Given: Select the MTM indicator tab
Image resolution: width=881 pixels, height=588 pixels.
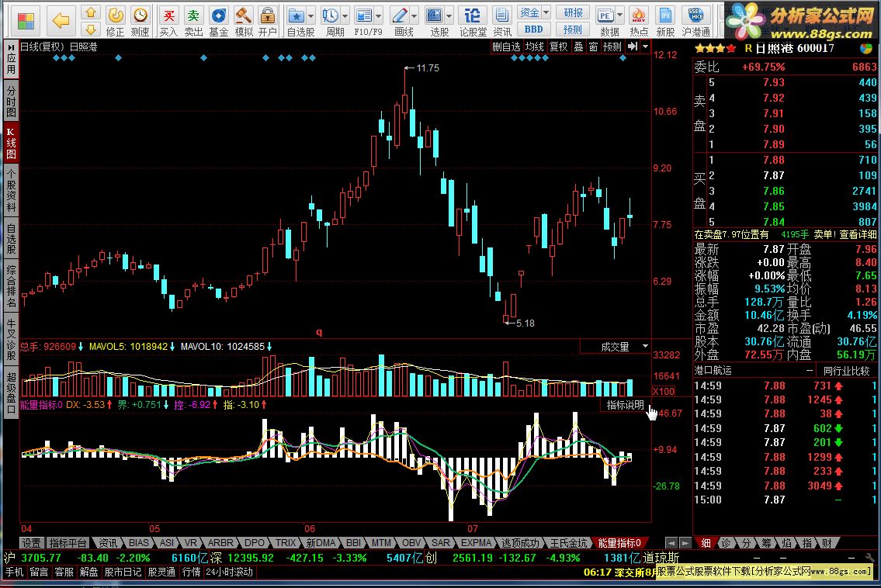Looking at the screenshot, I should click(x=381, y=543).
